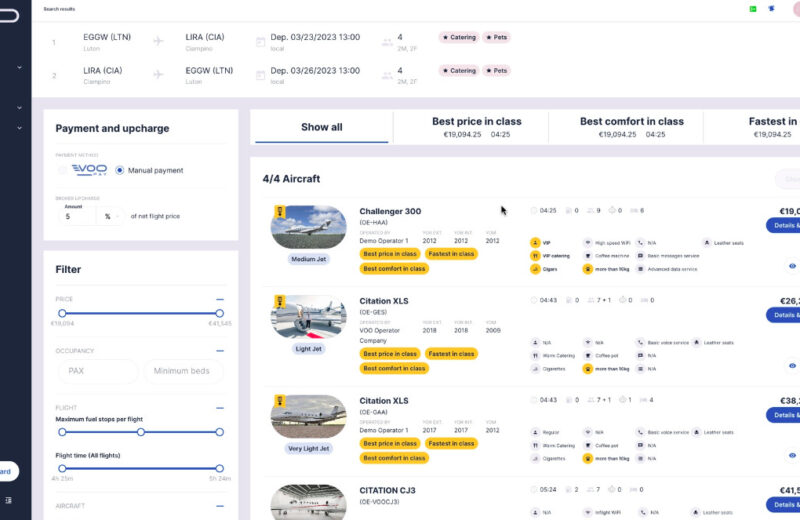The width and height of the screenshot is (800, 520).
Task: Toggle the eye icon for Citation XLS (OE-GAA)
Action: pos(792,455)
